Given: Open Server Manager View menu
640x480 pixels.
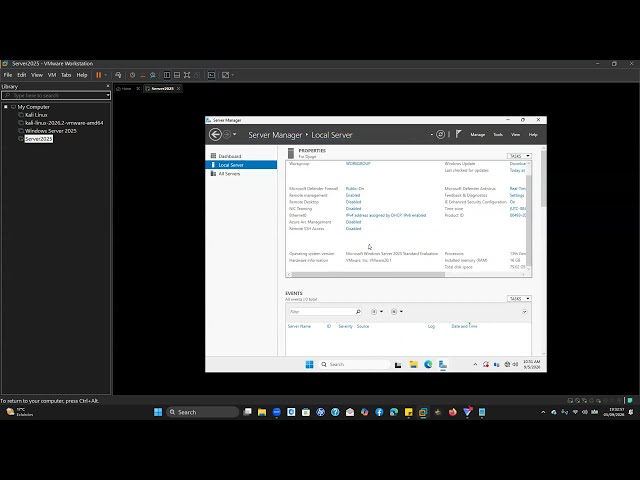Looking at the screenshot, I should (516, 135).
